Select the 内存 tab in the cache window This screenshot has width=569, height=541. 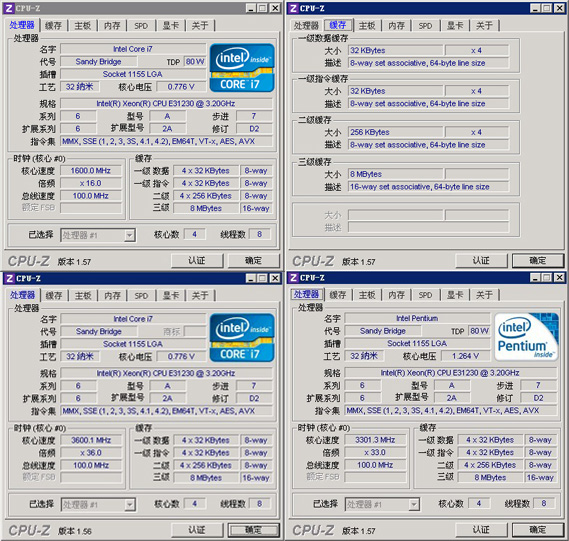pyautogui.click(x=396, y=25)
